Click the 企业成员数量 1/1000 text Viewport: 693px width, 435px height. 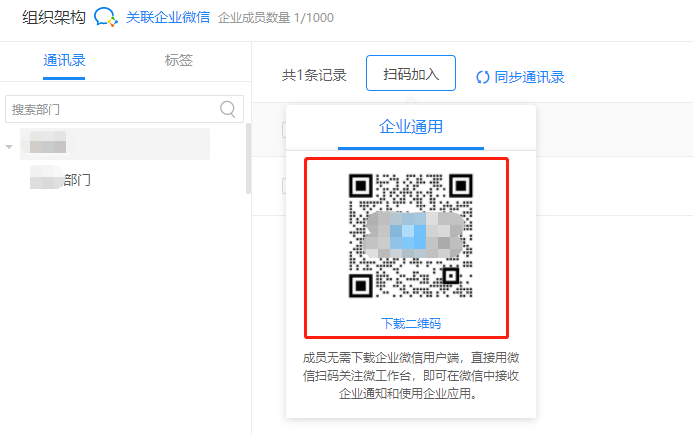tap(276, 18)
